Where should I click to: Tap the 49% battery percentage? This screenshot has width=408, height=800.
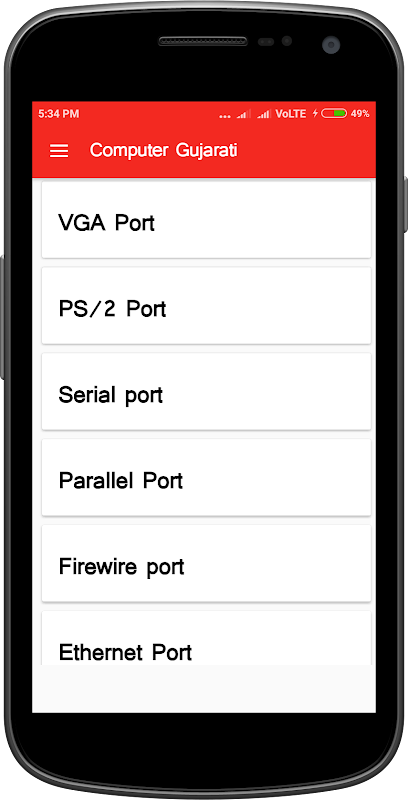360,113
